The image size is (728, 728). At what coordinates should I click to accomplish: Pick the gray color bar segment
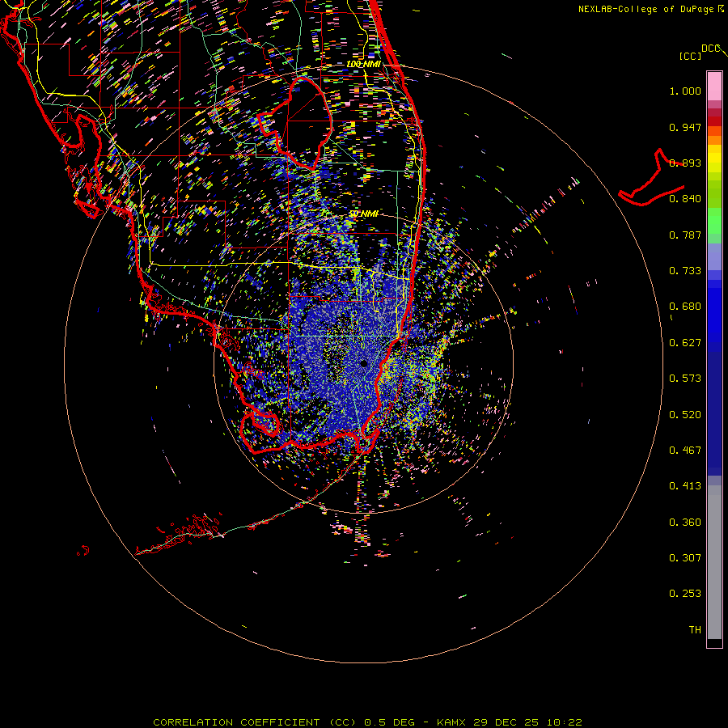[x=714, y=562]
